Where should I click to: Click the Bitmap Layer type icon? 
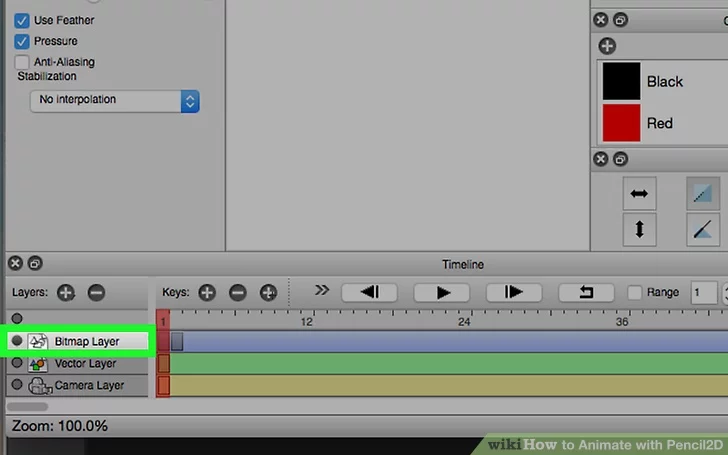tap(38, 341)
